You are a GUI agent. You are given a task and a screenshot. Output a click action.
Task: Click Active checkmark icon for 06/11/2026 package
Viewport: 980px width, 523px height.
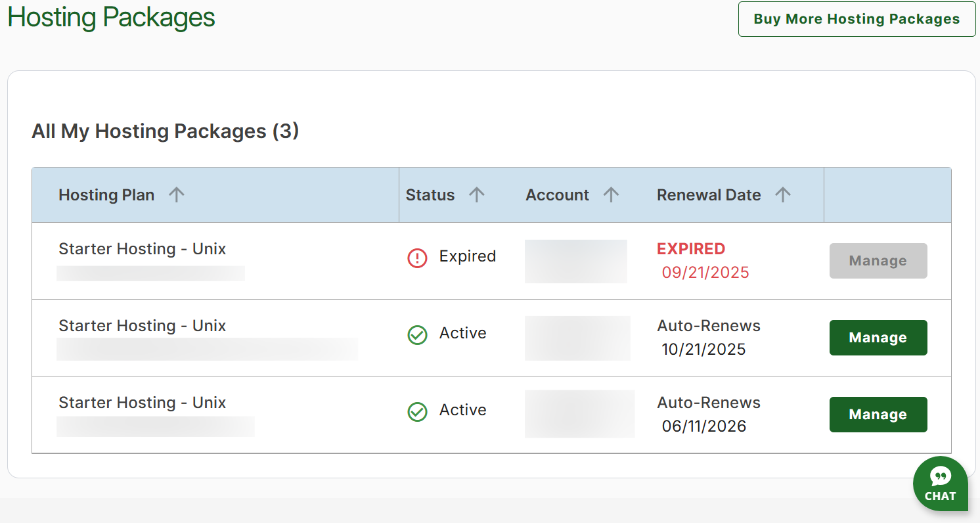pos(417,411)
